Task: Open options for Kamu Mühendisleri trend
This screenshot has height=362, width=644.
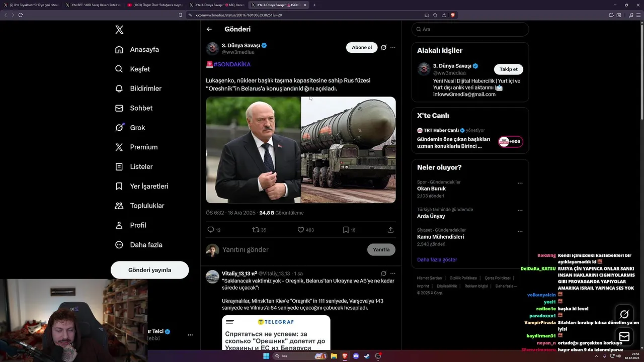Action: click(520, 231)
